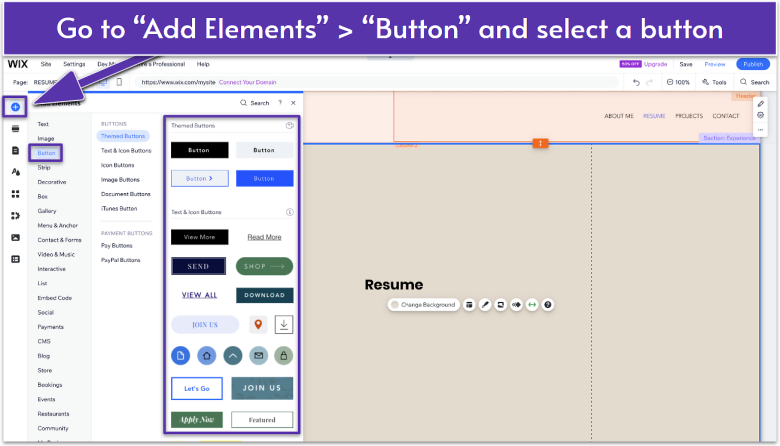Select the blue home circle icon button
The height and width of the screenshot is (446, 780).
click(206, 355)
